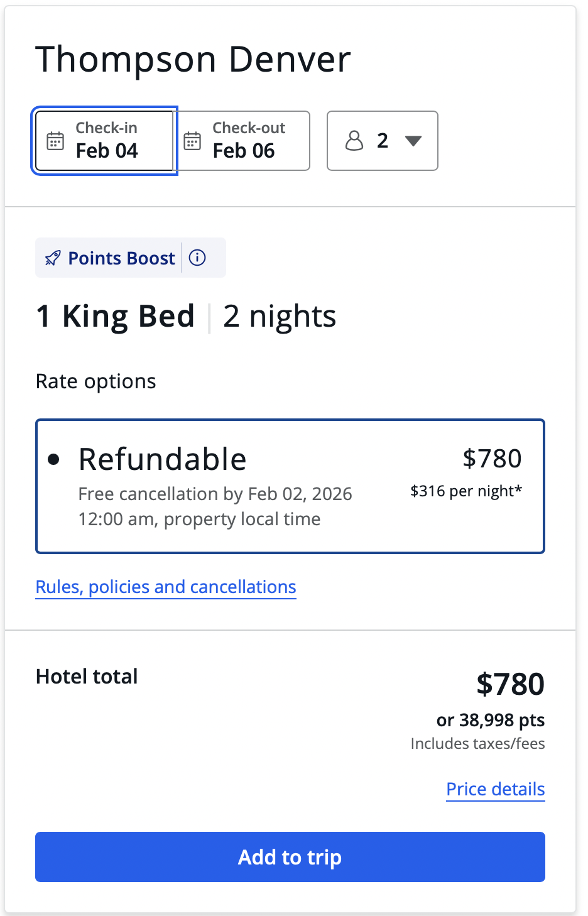Click the 38,998 pts total text
This screenshot has width=588, height=916.
pyautogui.click(x=490, y=720)
